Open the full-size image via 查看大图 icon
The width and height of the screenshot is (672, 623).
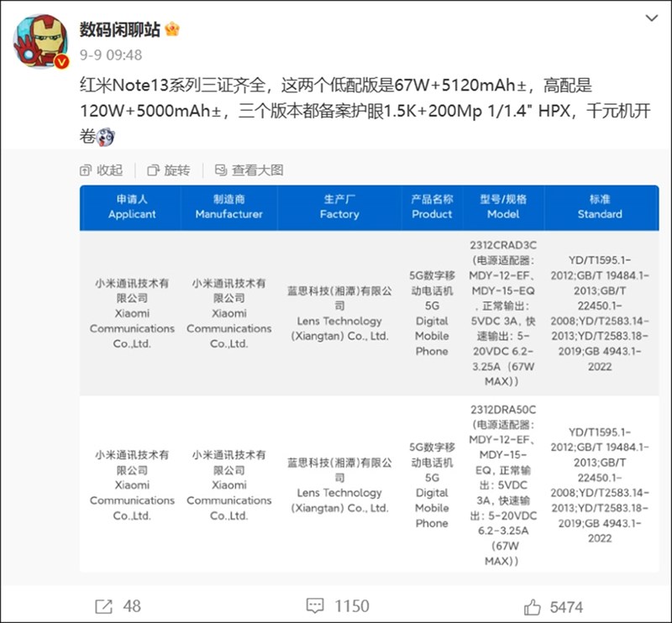tap(220, 170)
